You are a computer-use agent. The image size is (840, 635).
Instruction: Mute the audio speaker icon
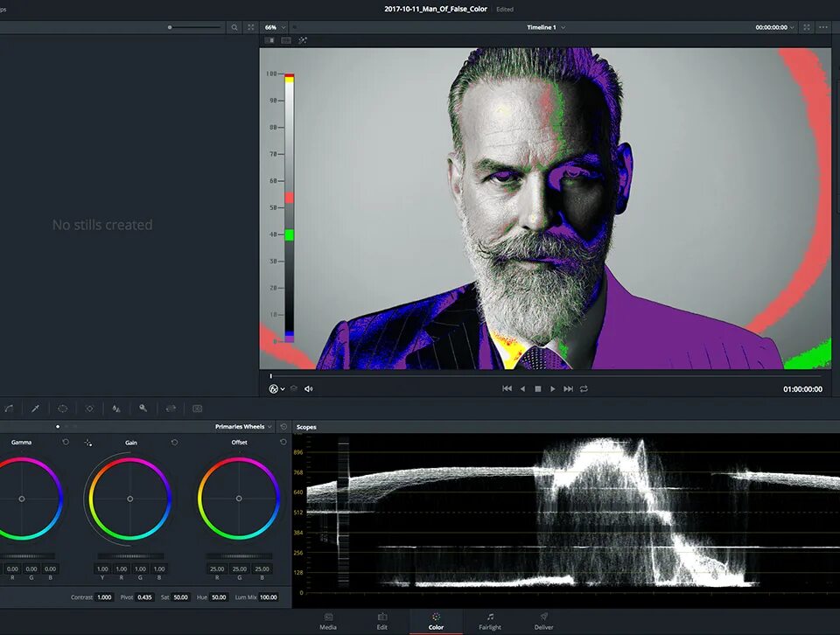point(307,388)
